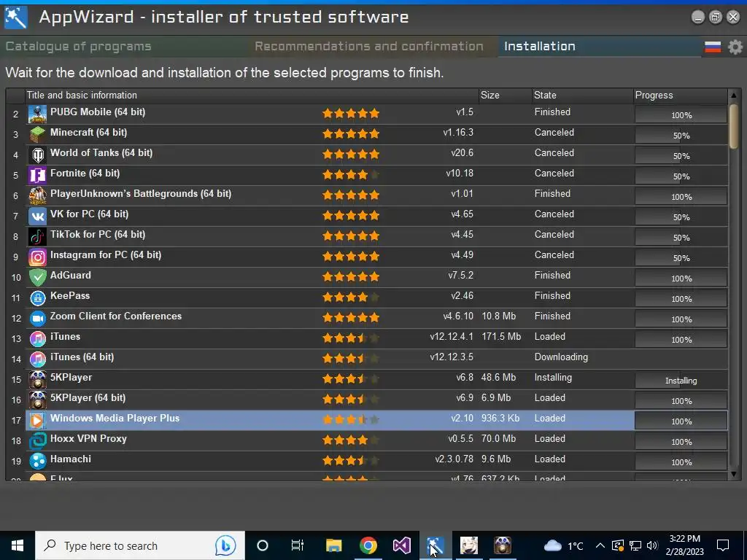Viewport: 747px width, 560px height.
Task: Click the Instagram for PC icon
Action: 38,257
